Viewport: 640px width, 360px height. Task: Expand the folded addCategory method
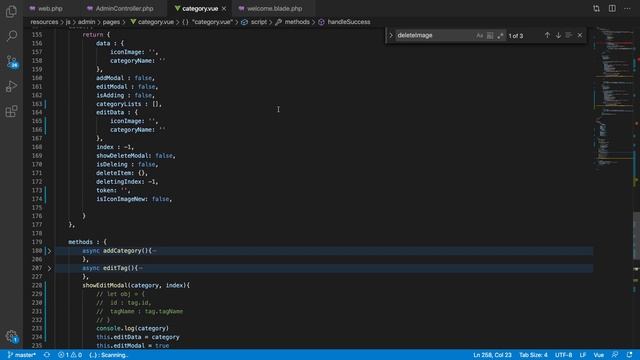(49, 251)
